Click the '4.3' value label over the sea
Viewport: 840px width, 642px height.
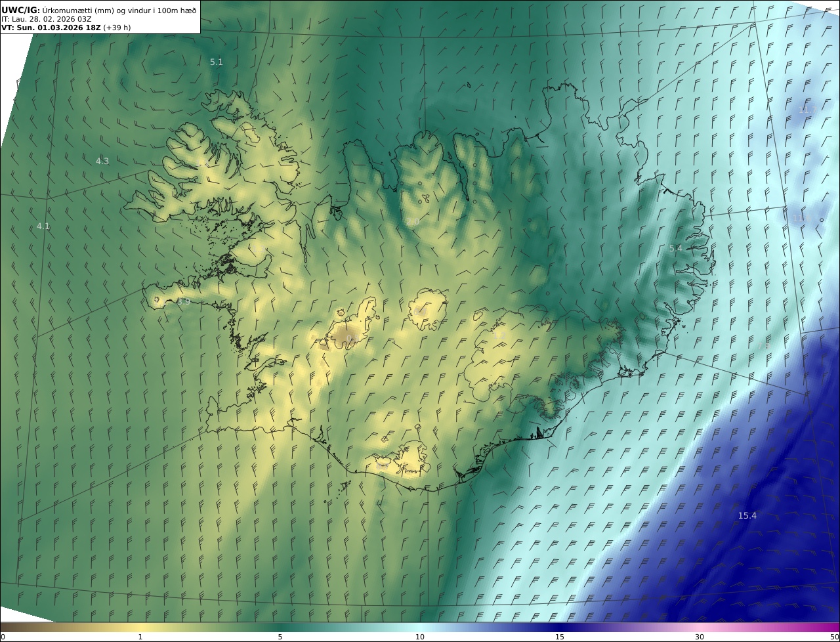click(102, 161)
